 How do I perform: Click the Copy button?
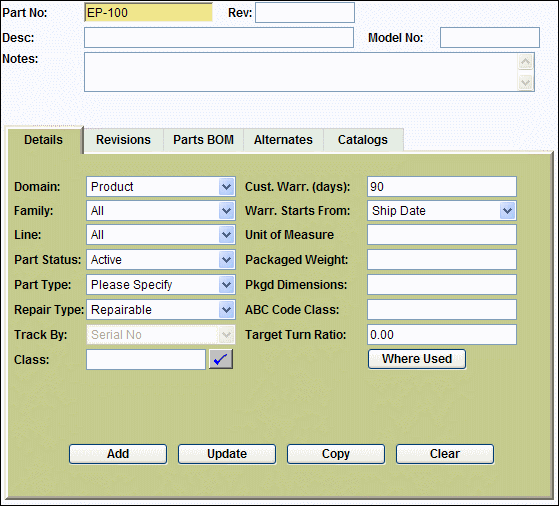pos(336,454)
